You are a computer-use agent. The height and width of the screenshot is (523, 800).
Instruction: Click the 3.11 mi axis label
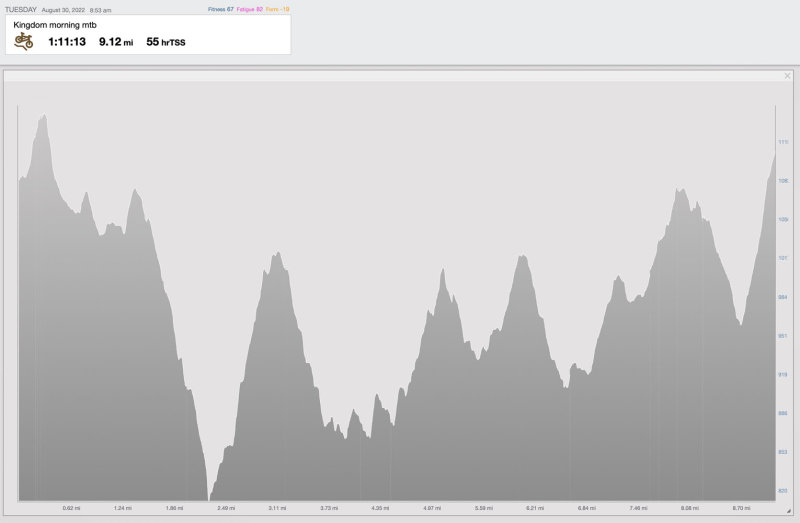click(278, 508)
